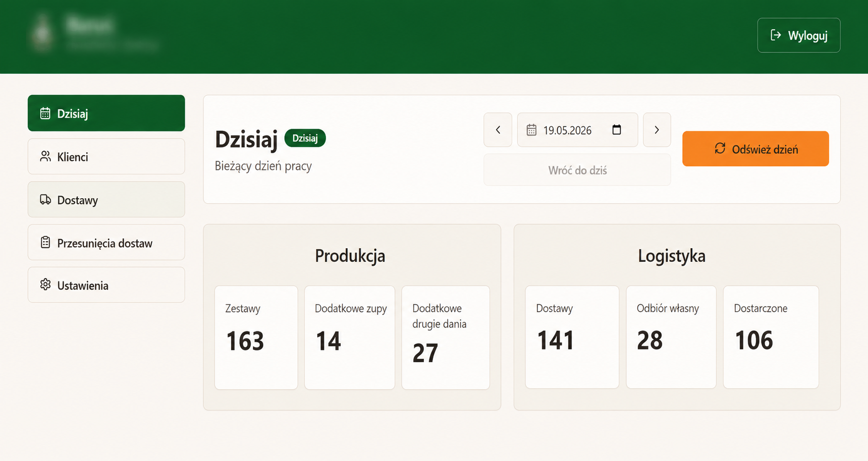
Task: Go to next day with right chevron
Action: click(x=657, y=130)
